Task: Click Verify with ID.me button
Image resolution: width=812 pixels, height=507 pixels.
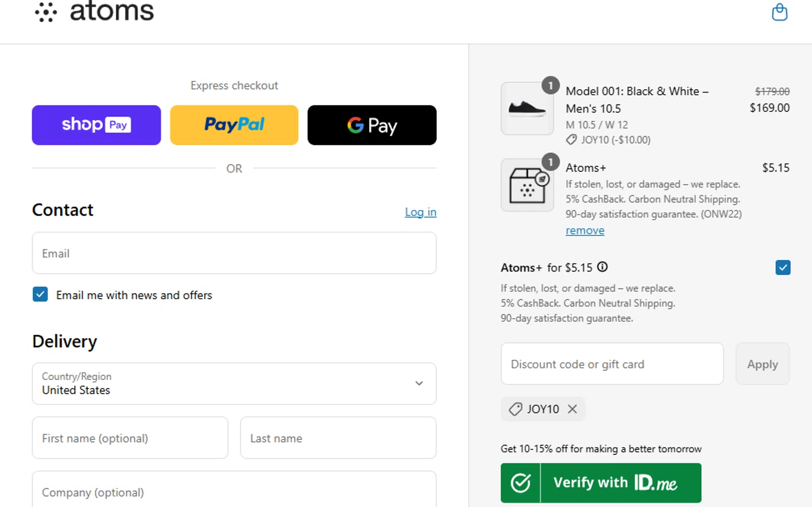Action: click(x=601, y=483)
